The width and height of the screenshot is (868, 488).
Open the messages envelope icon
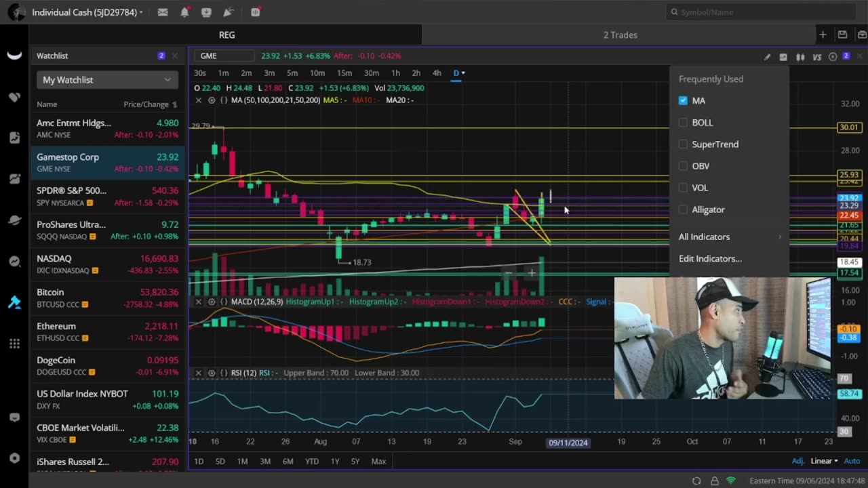tap(163, 12)
